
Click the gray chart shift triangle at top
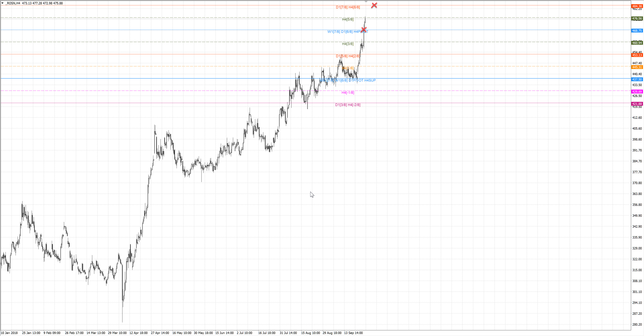pyautogui.click(x=366, y=2)
